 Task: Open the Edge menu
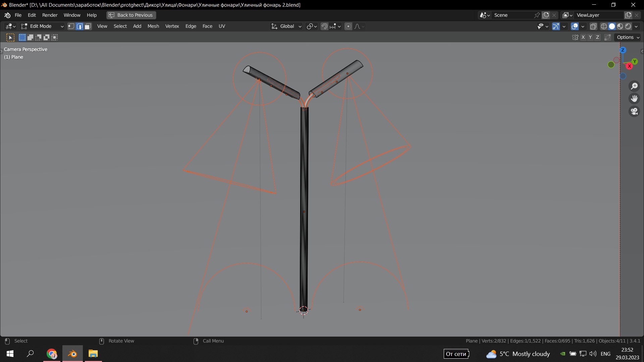coord(191,26)
